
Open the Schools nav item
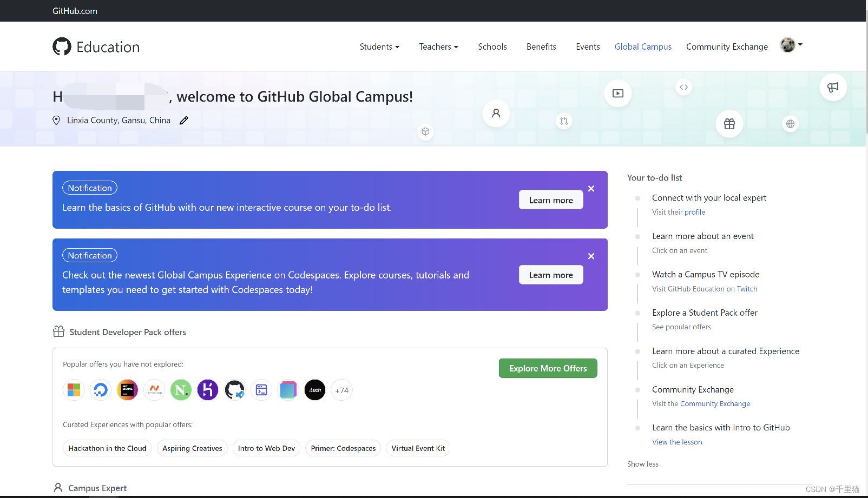coord(492,47)
